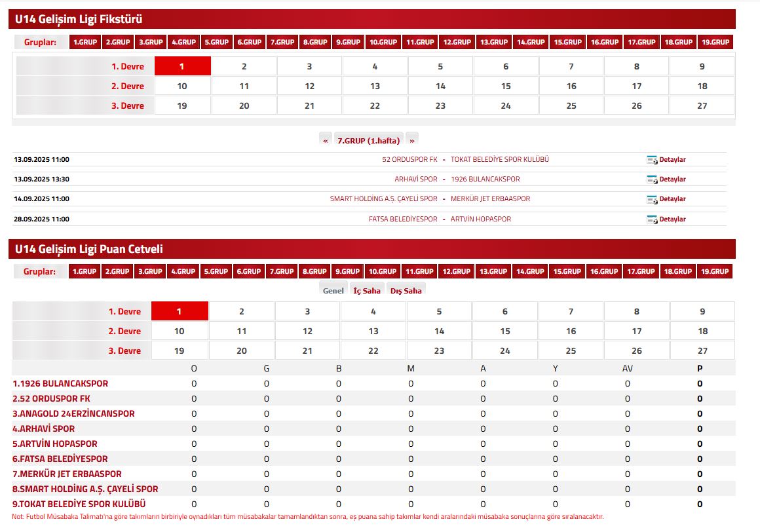Screen dimensions: 760x532
Task: Choose week 5 in fixture grid
Action: (x=440, y=66)
